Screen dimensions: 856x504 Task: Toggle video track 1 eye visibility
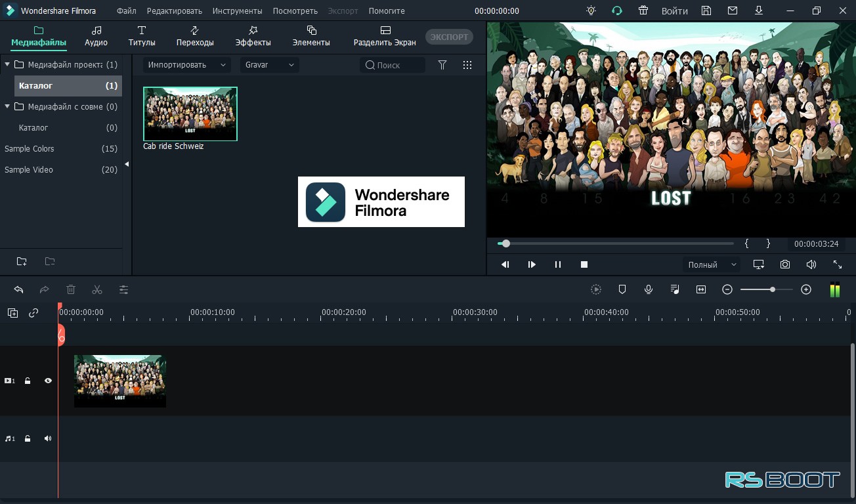[48, 381]
